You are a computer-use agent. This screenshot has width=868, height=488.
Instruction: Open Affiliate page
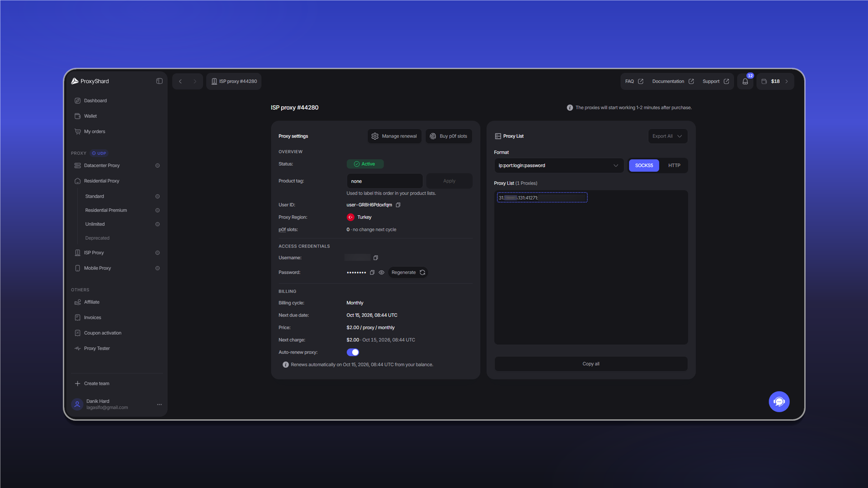tap(117, 302)
